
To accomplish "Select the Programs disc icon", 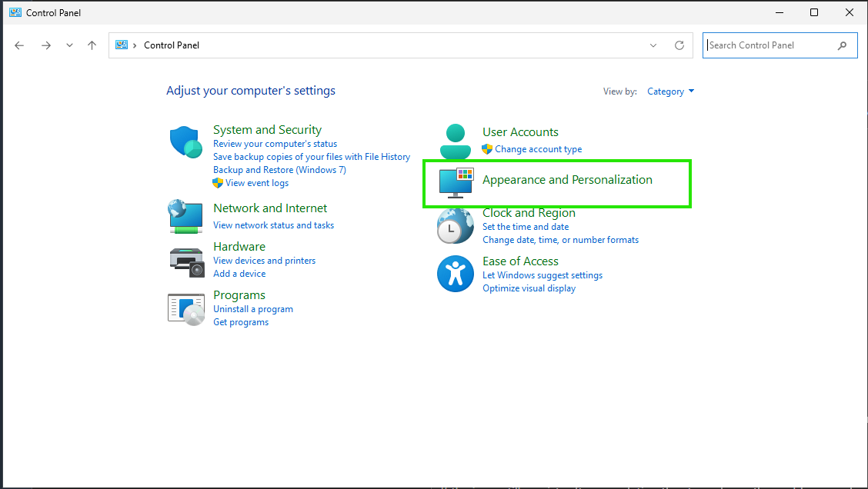I will click(x=185, y=309).
